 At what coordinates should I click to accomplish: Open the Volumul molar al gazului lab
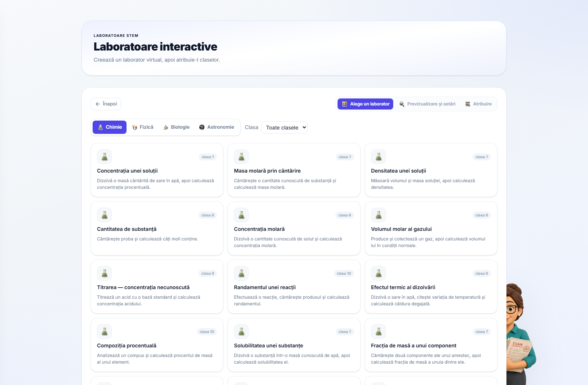click(431, 229)
